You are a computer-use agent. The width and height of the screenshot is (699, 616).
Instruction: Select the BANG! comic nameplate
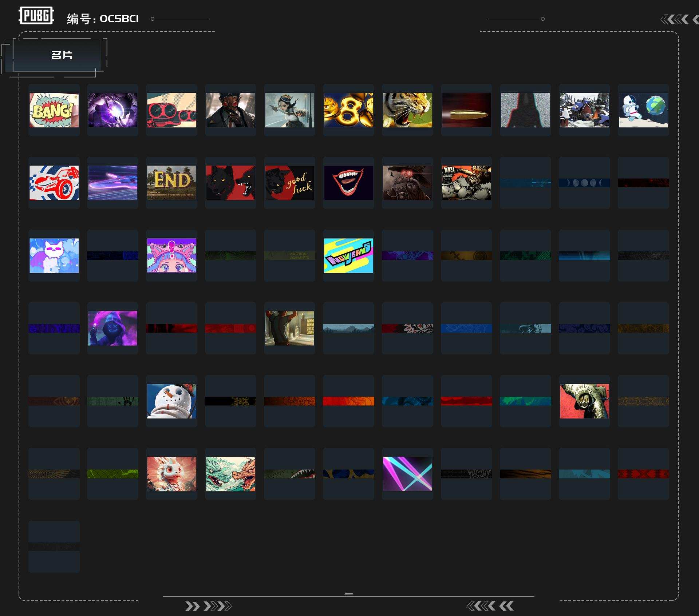tap(54, 110)
